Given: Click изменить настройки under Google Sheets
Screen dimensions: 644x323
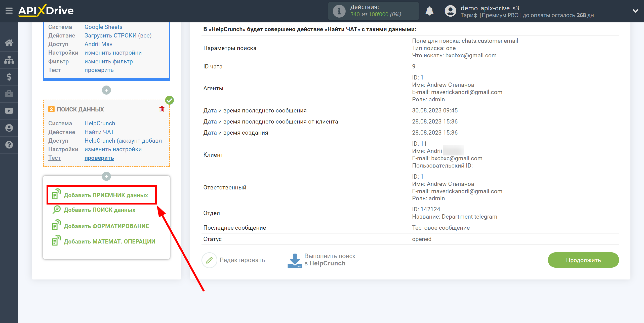Looking at the screenshot, I should [113, 53].
